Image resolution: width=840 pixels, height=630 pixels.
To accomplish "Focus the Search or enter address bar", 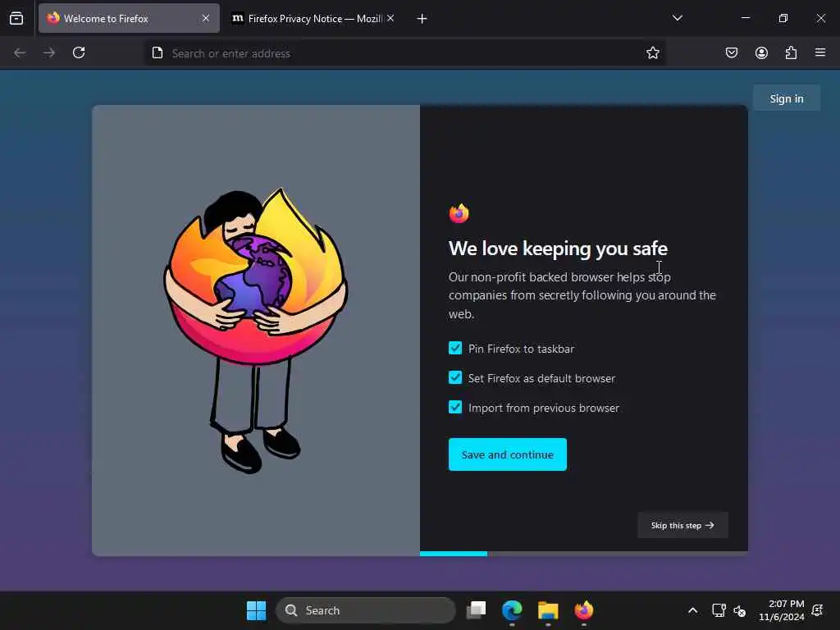I will [405, 53].
